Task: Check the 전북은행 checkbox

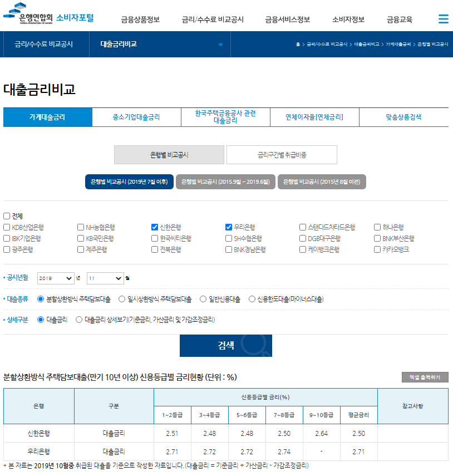Action: [x=155, y=249]
